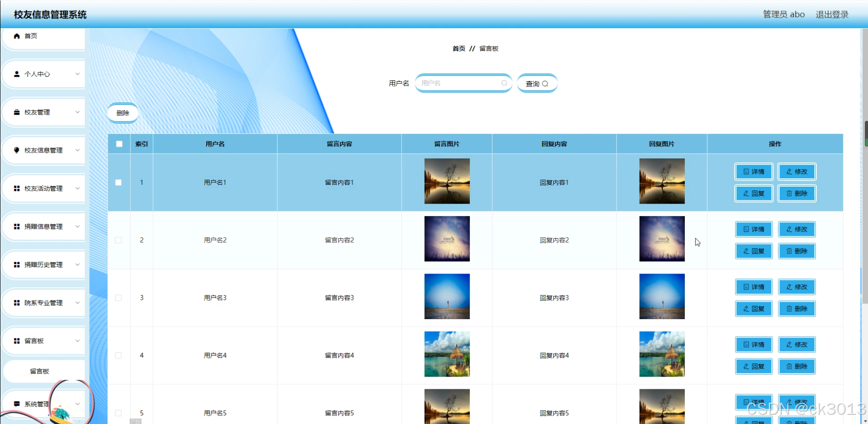Click the grid icon for 捐赠历史管理
Screen dimensions: 868x424
[17, 265]
